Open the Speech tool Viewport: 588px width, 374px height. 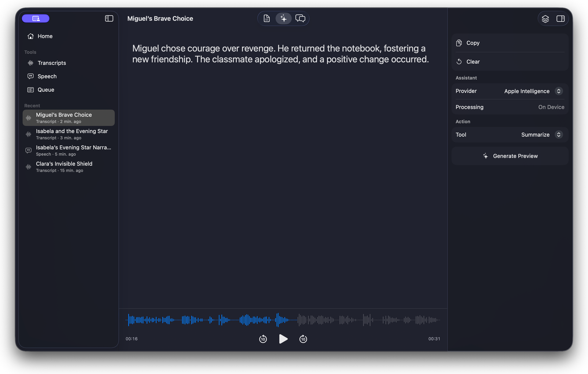pos(69,76)
